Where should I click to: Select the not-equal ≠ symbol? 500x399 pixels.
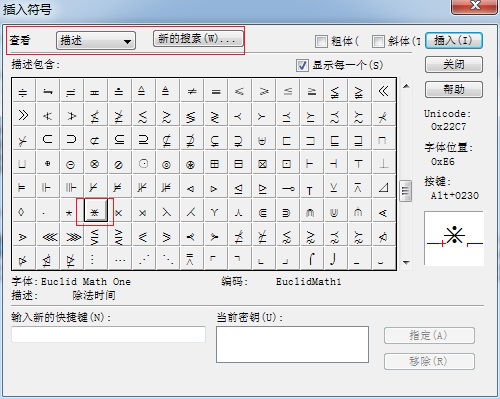pos(192,91)
